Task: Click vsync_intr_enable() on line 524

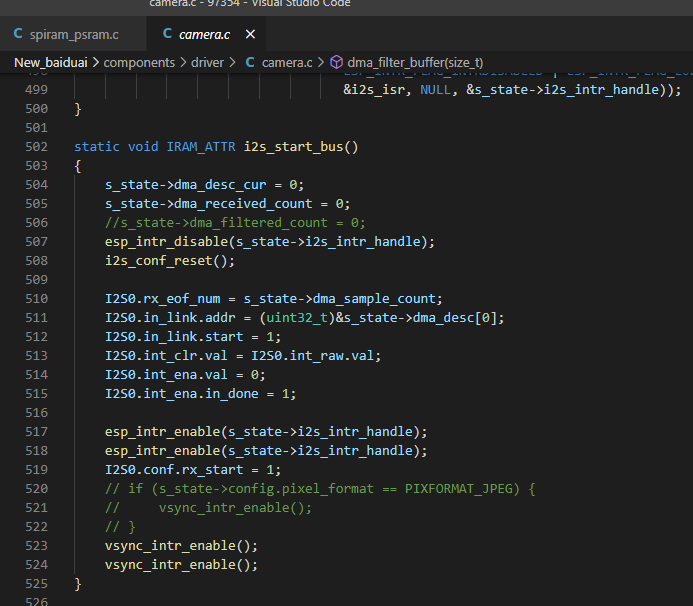Action: pos(178,565)
